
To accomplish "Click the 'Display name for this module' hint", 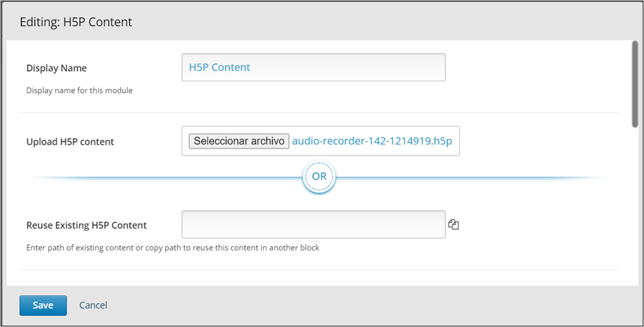I will pos(79,90).
